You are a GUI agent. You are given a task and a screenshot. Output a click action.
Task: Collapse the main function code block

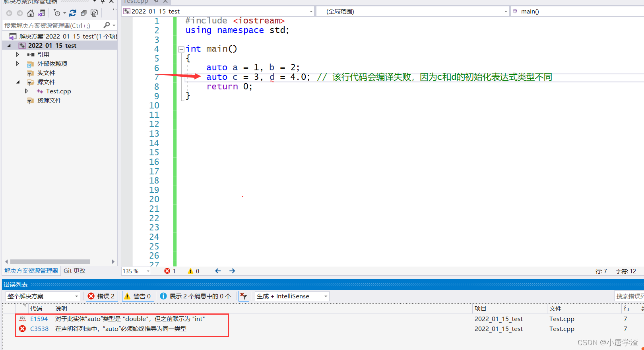(x=181, y=49)
